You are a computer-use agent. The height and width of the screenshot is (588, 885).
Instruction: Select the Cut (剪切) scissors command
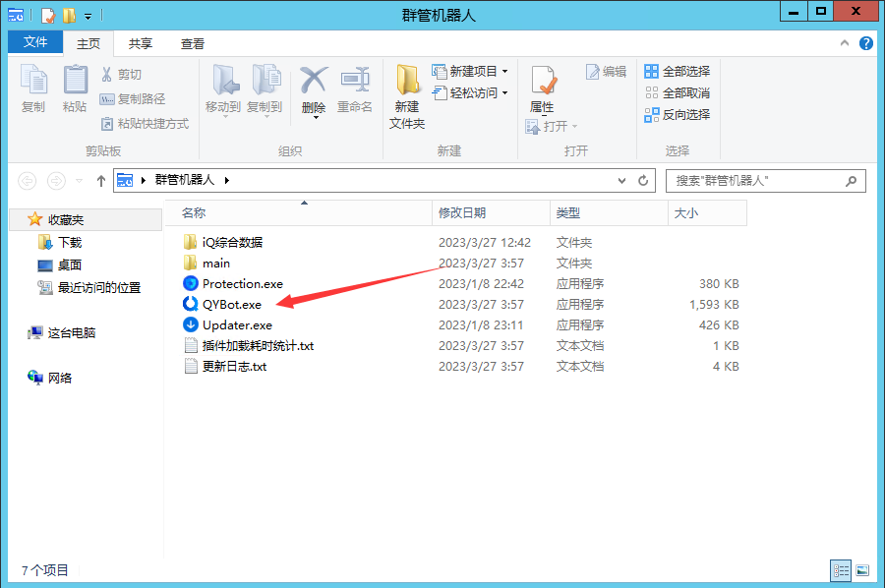point(121,75)
